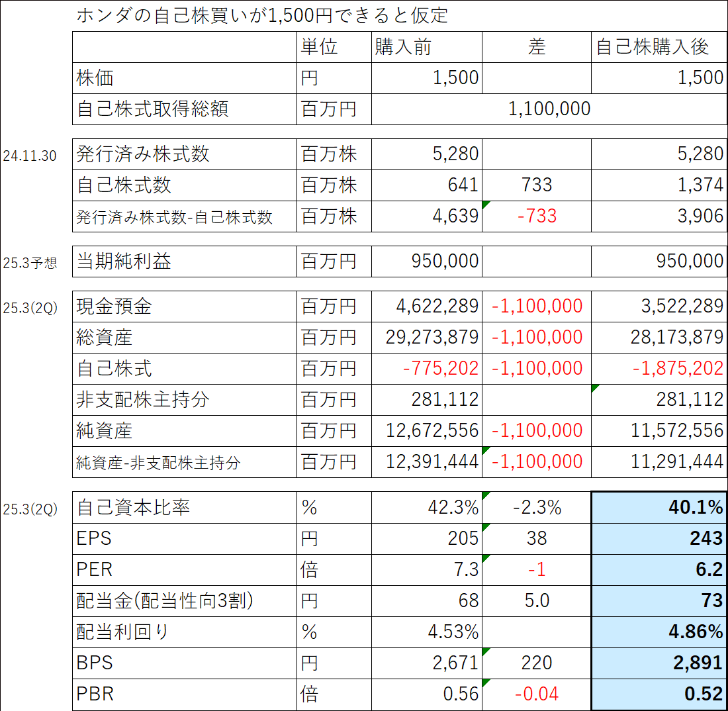Select the positive '733' in the 自己株式数 row

point(537,185)
